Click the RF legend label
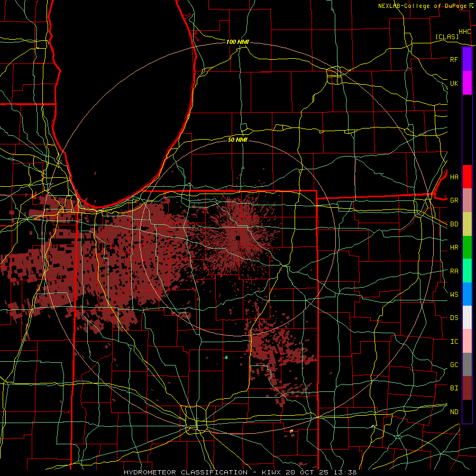This screenshot has height=476, width=476. pos(454,59)
